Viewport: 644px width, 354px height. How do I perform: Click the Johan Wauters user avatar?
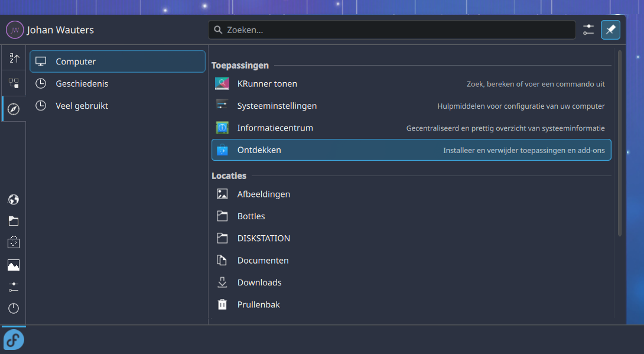click(x=15, y=30)
